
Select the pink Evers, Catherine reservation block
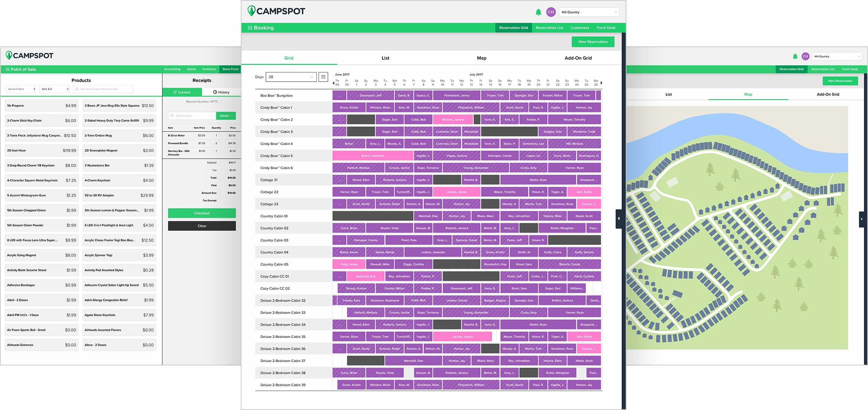372,156
